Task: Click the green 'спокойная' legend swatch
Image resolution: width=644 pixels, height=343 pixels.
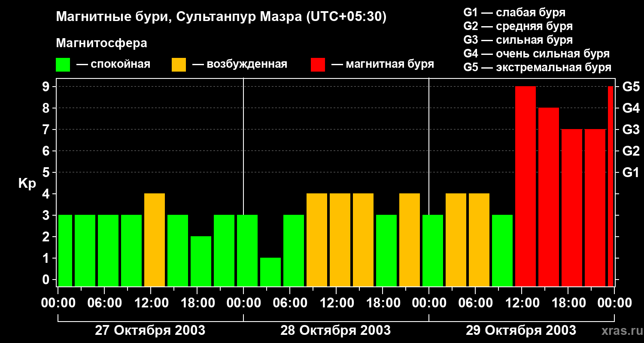Action: (63, 65)
